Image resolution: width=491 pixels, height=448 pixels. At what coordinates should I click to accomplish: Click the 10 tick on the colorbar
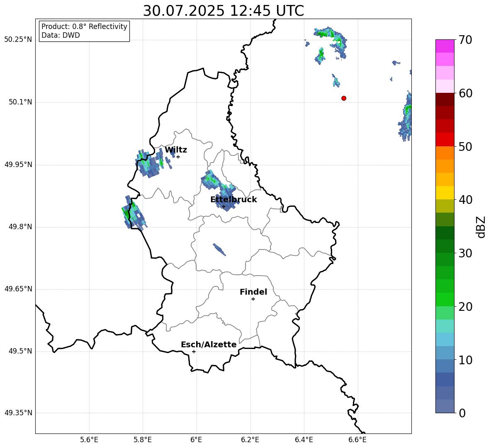(x=465, y=360)
